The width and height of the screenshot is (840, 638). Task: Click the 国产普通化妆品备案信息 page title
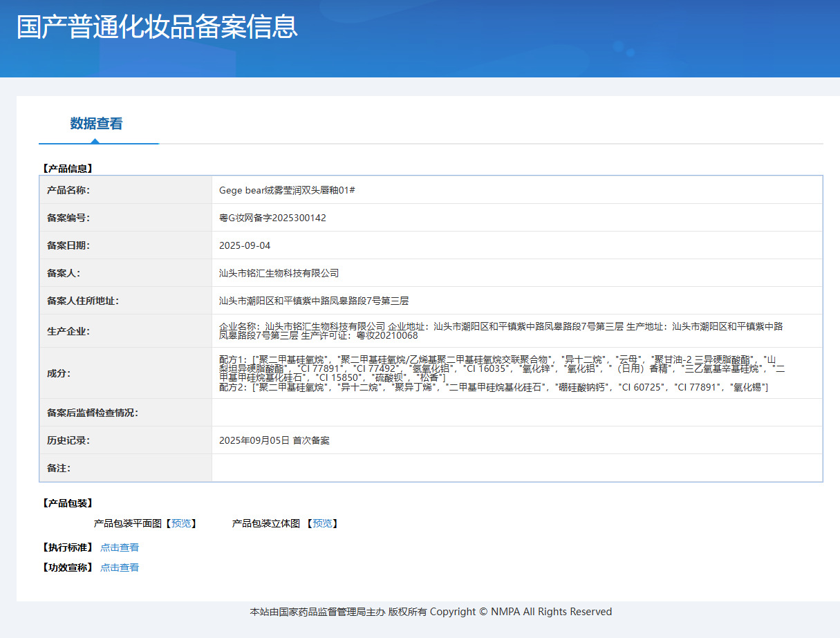[x=158, y=27]
